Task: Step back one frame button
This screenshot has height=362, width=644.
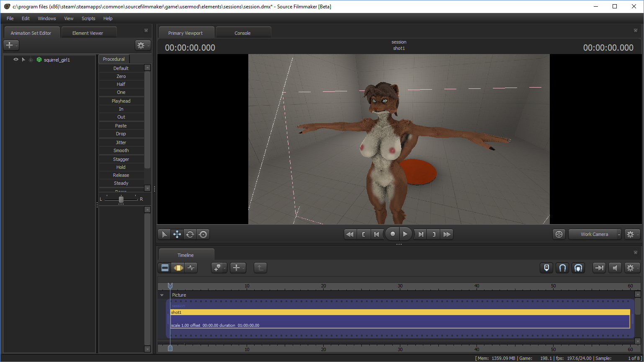Action: pyautogui.click(x=377, y=234)
